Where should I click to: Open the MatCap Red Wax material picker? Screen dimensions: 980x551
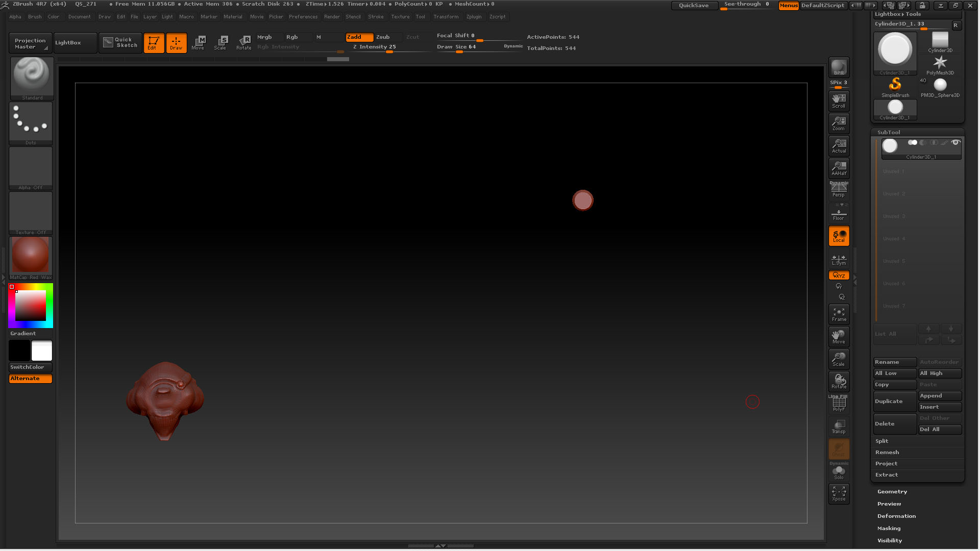(x=31, y=258)
